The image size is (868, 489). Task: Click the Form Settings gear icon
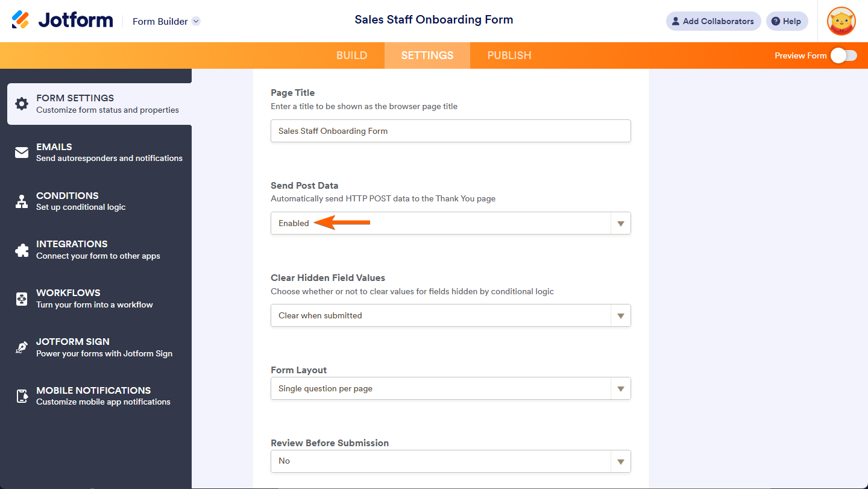[22, 104]
